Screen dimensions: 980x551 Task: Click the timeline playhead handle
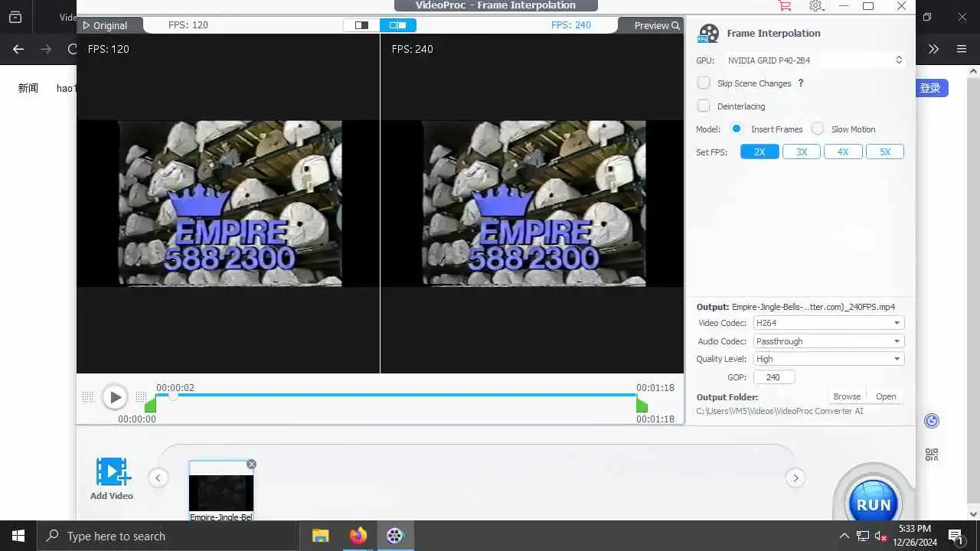coord(173,395)
